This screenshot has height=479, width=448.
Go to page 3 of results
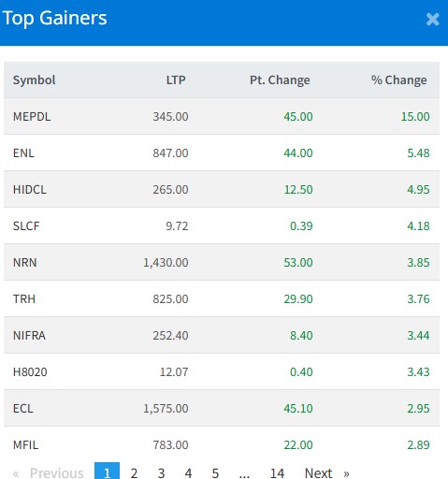(x=161, y=472)
